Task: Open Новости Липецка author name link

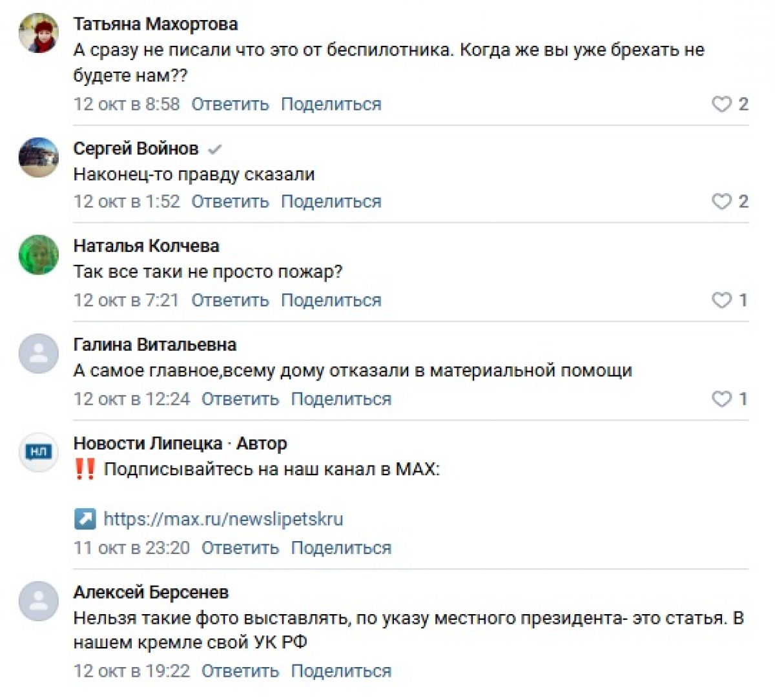Action: [148, 444]
